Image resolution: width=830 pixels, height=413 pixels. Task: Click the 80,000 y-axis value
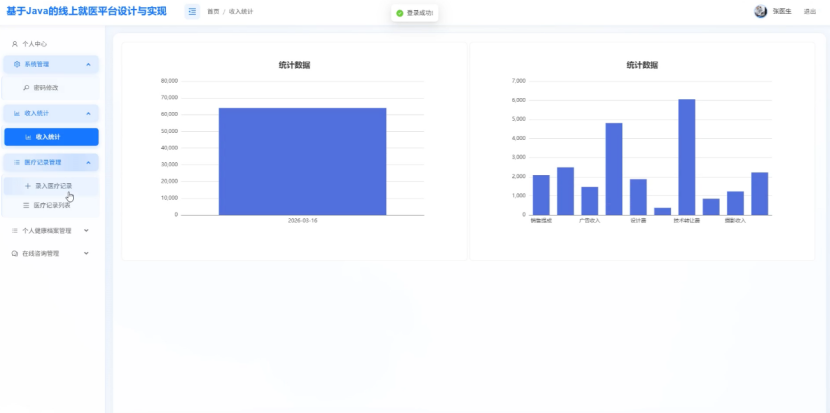[x=169, y=81]
